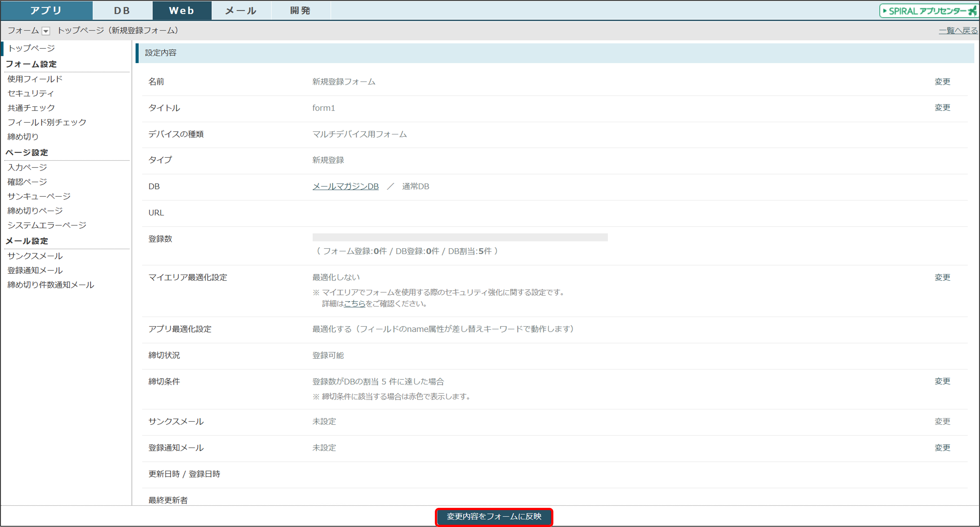Switch to the DB tab
980x527 pixels.
pos(122,11)
